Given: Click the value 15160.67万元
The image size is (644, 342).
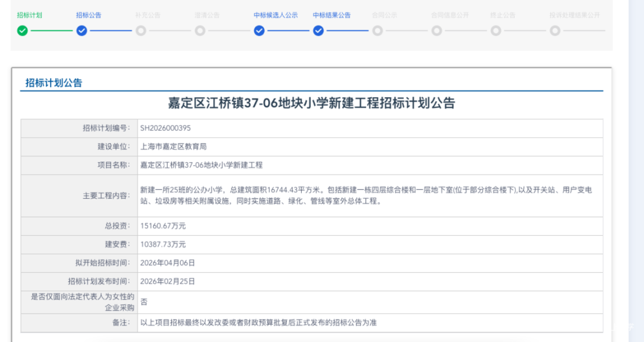Looking at the screenshot, I should point(163,226).
